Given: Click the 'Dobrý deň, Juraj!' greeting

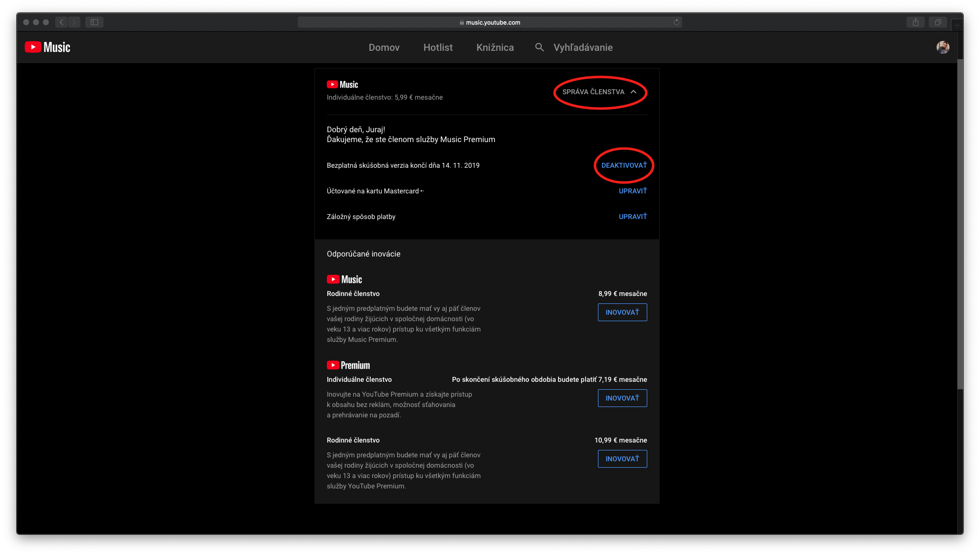Looking at the screenshot, I should point(356,130).
